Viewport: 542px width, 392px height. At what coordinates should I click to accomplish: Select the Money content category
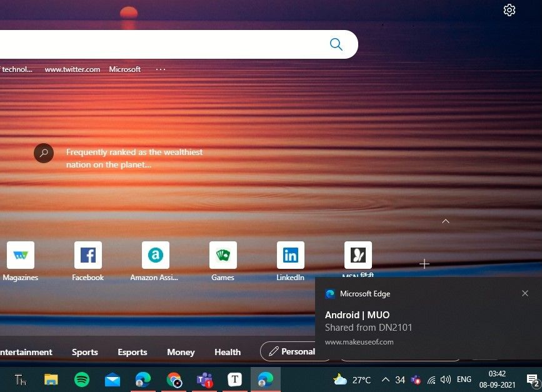[181, 352]
